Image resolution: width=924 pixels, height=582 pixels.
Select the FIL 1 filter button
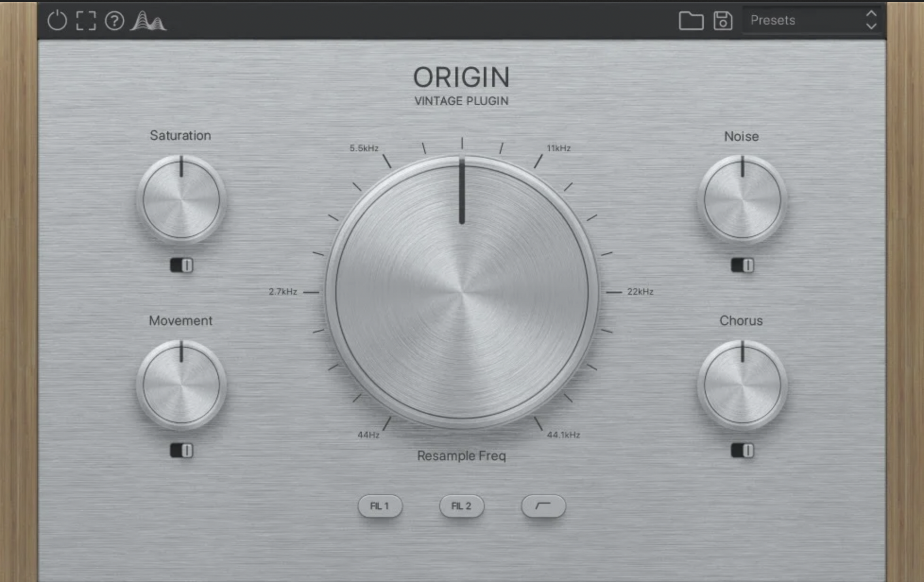tap(380, 506)
